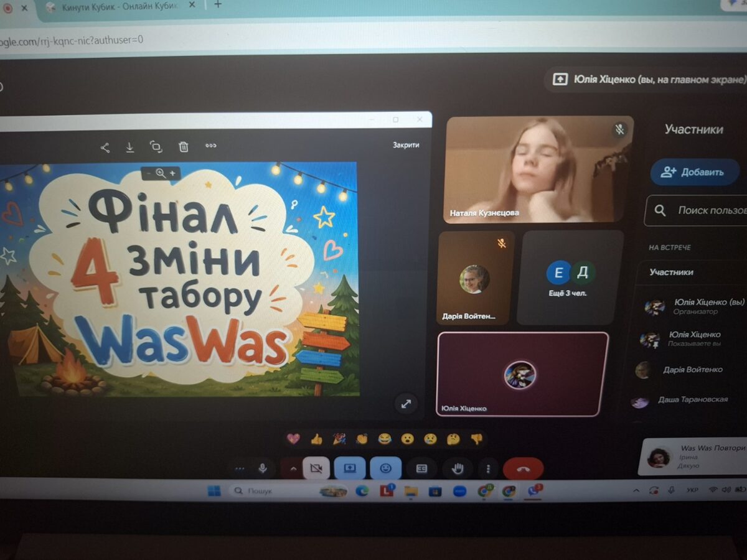Screen dimensions: 747x560
Task: Send the crying face reaction
Action: (x=430, y=439)
